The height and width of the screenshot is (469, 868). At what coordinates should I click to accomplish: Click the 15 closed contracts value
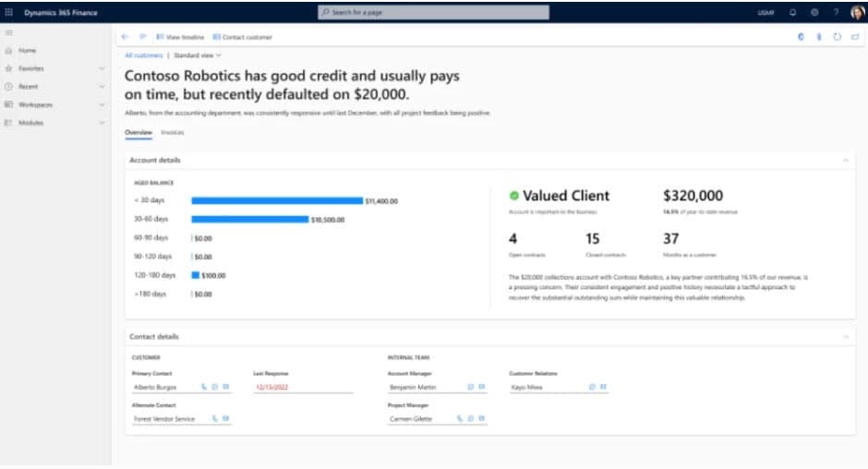tap(592, 238)
